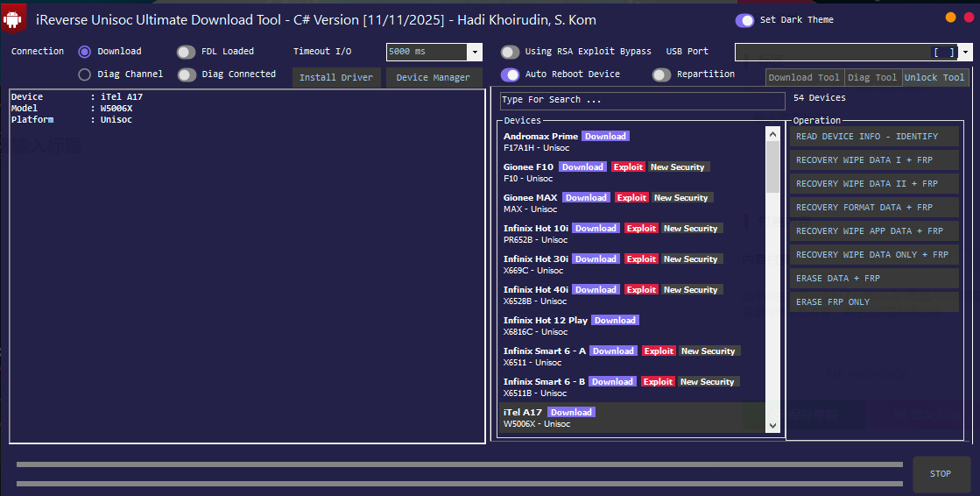This screenshot has height=496, width=980.
Task: Select Infinix Smart 6 - A entry
Action: [632, 357]
